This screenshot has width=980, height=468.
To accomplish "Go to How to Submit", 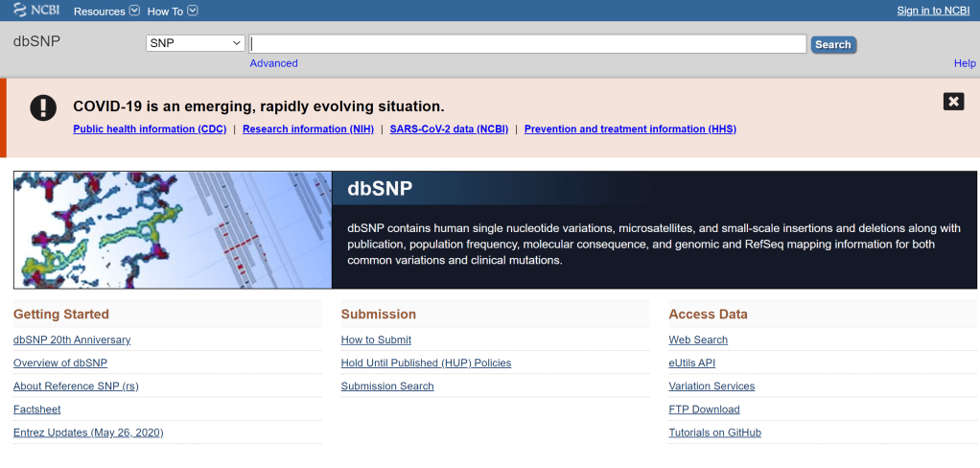I will (376, 340).
